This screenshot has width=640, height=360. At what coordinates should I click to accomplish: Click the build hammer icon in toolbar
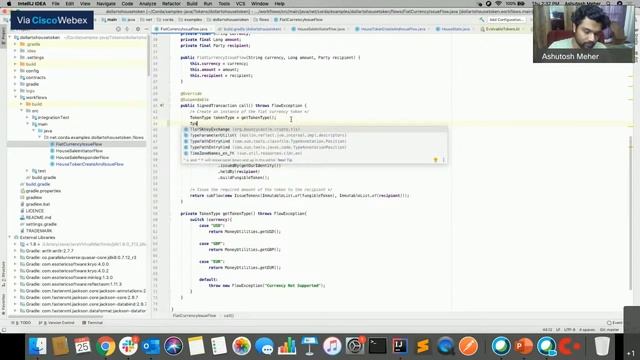[x=482, y=20]
